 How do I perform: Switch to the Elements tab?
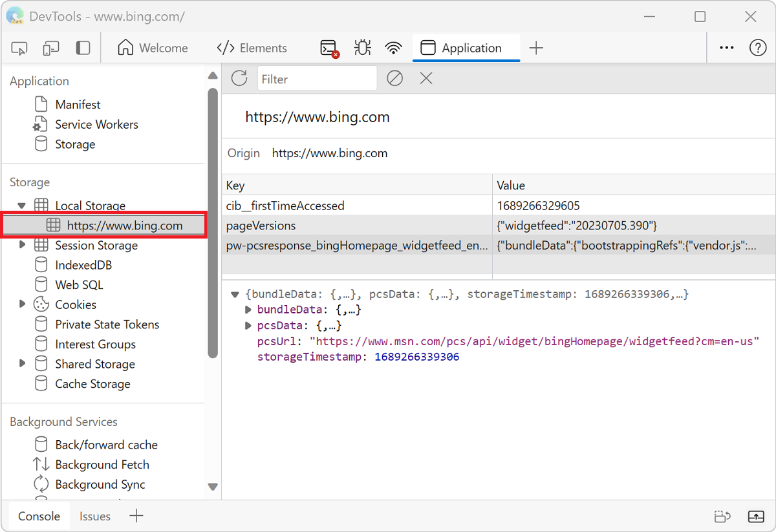[252, 48]
